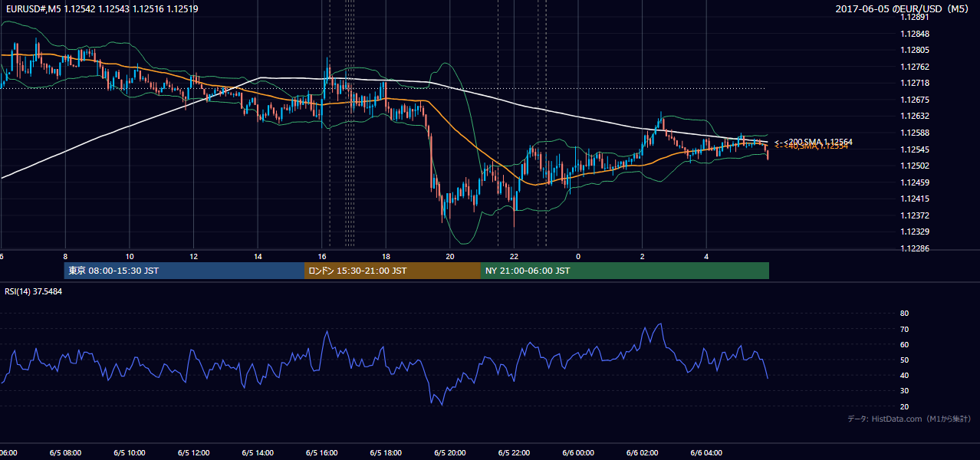Click the bottom date label 6/5 20:00
The height and width of the screenshot is (460, 980).
450,452
